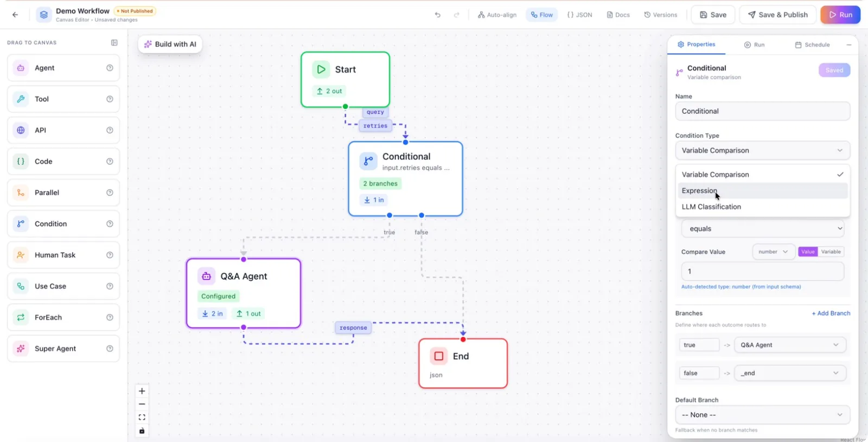
Task: Click the Super Agent sparkle icon
Action: pyautogui.click(x=21, y=349)
